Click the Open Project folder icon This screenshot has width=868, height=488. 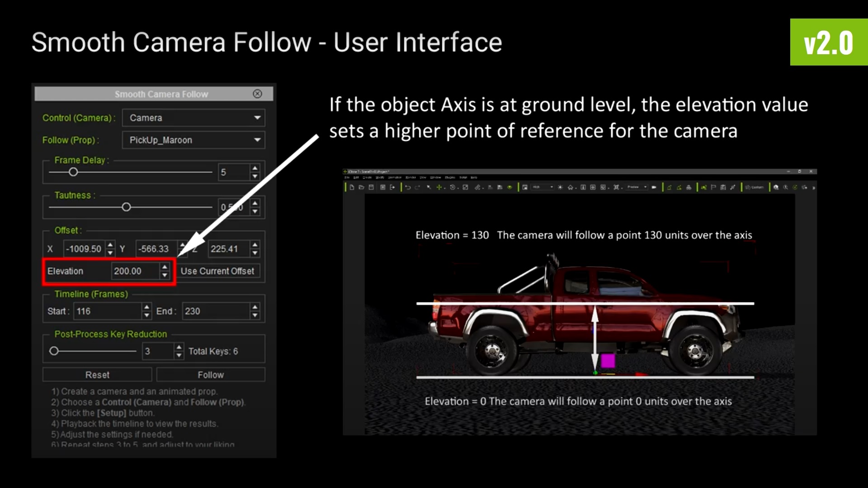pyautogui.click(x=361, y=187)
